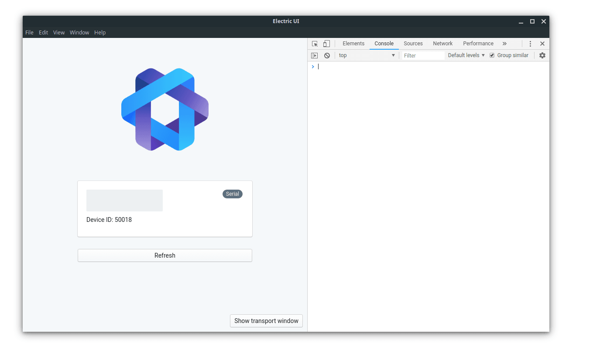Click the console Filter input field
Image resolution: width=593 pixels, height=364 pixels.
[x=423, y=55]
